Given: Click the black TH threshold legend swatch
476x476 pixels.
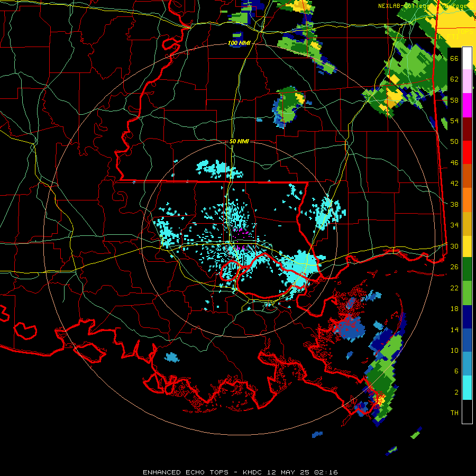Looking at the screenshot, I should click(x=467, y=411).
